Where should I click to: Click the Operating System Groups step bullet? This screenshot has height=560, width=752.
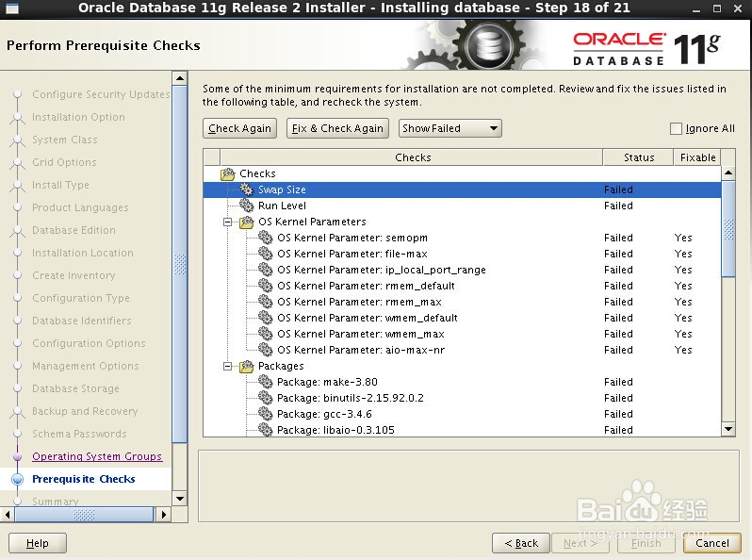18,456
